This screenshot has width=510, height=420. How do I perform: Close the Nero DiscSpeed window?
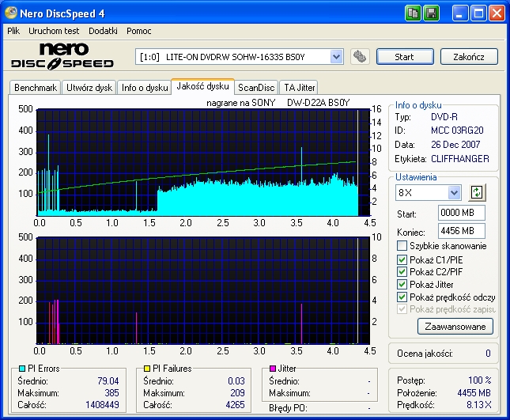497,13
